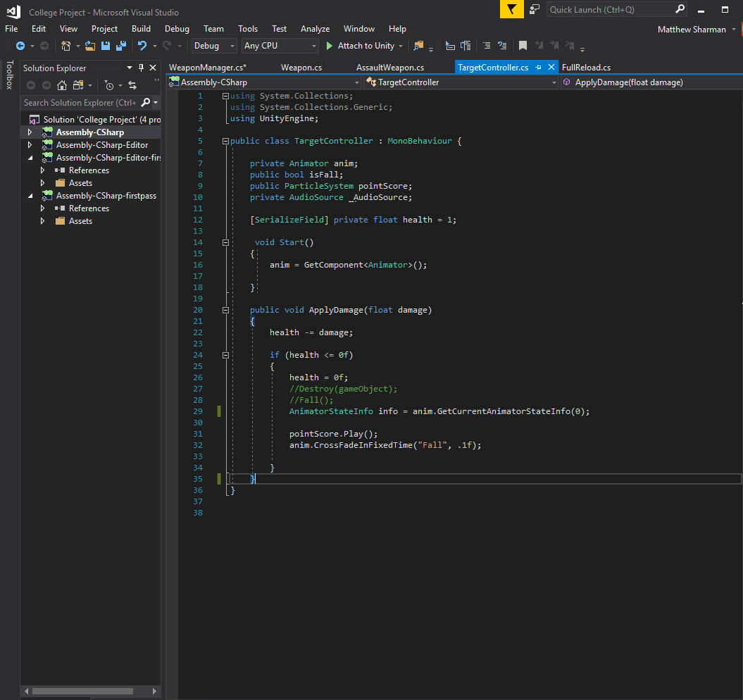Viewport: 743px width, 700px height.
Task: Comment out selected lines via toolbar icon
Action: 487,46
